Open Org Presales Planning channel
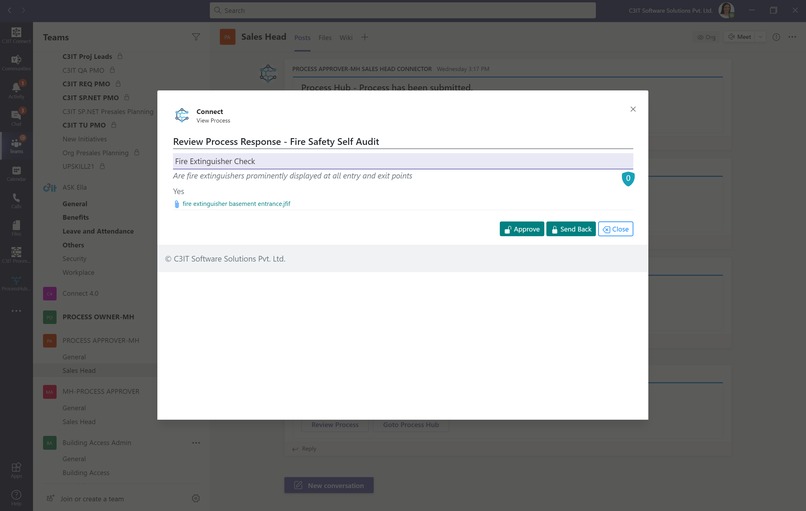 pos(95,153)
